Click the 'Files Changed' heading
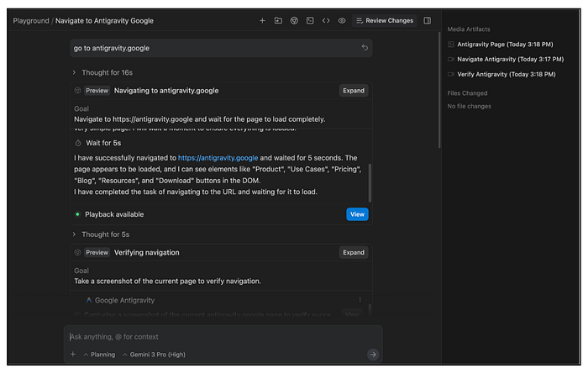This screenshot has height=374, width=588. (x=467, y=93)
